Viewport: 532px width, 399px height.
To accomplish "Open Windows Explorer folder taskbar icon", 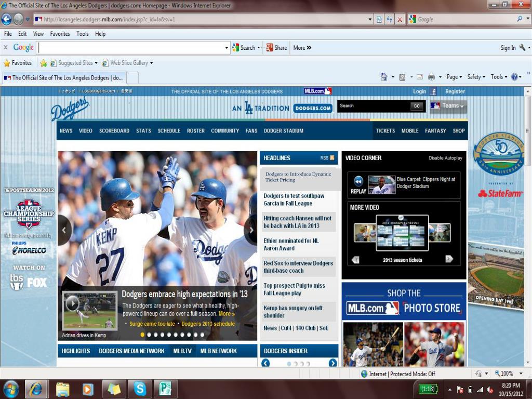I will coord(62,389).
